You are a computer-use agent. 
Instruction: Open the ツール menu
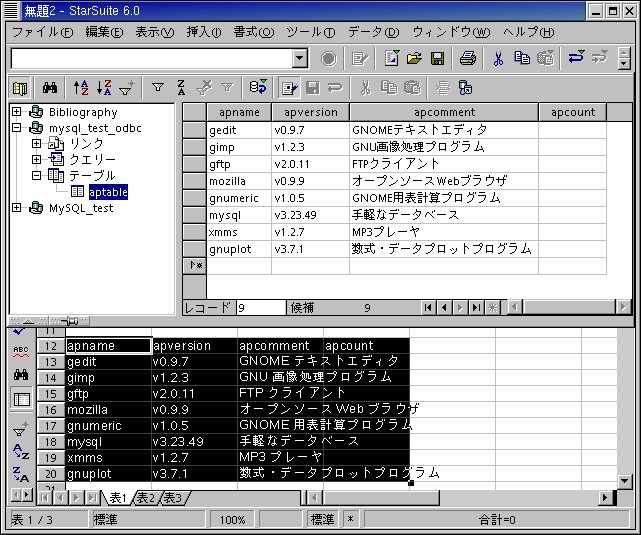[310, 32]
